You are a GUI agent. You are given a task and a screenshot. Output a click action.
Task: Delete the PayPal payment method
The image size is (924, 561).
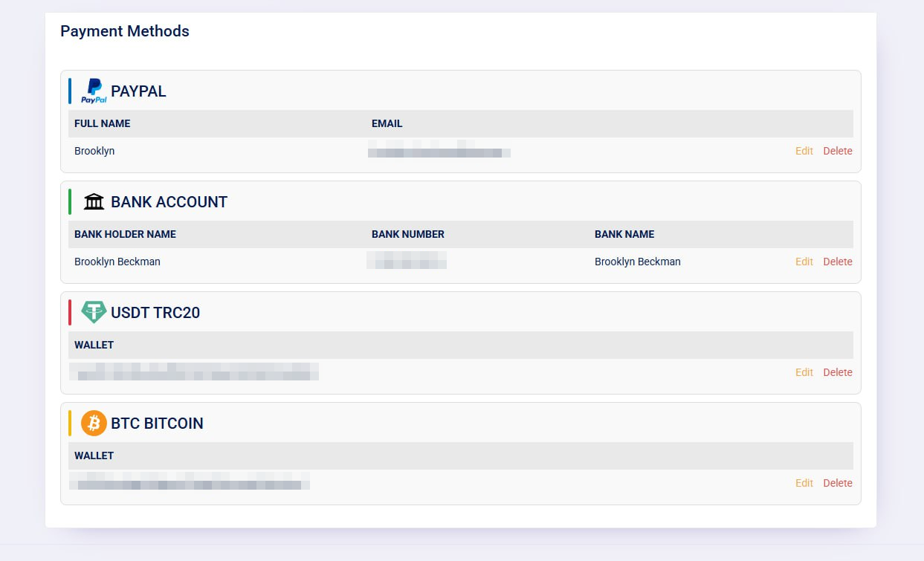coord(838,151)
